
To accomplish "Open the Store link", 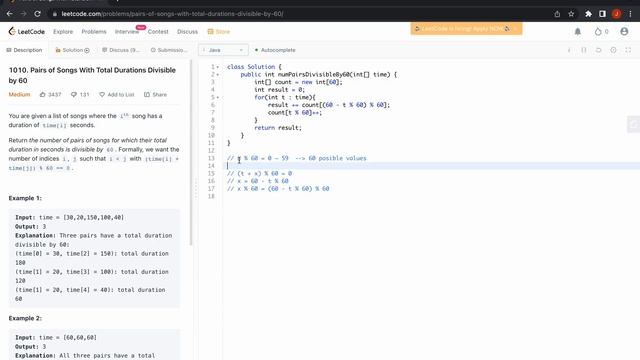I will click(219, 31).
